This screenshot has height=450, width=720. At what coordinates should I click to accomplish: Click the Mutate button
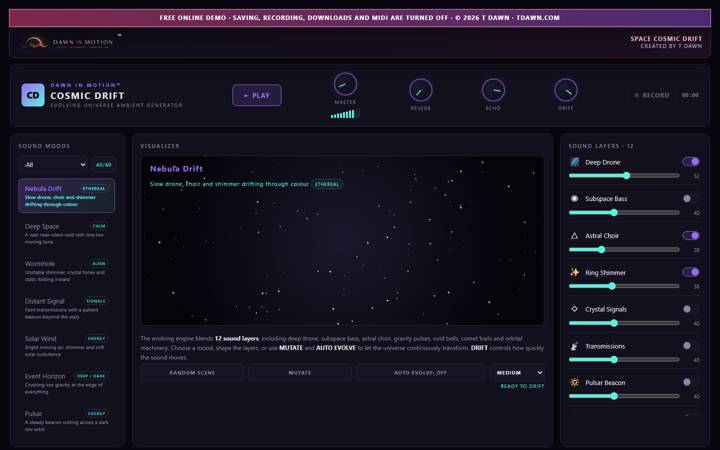300,372
